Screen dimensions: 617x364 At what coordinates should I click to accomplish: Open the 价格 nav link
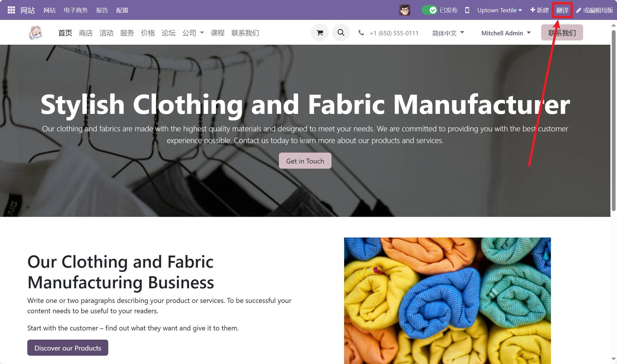pyautogui.click(x=148, y=33)
